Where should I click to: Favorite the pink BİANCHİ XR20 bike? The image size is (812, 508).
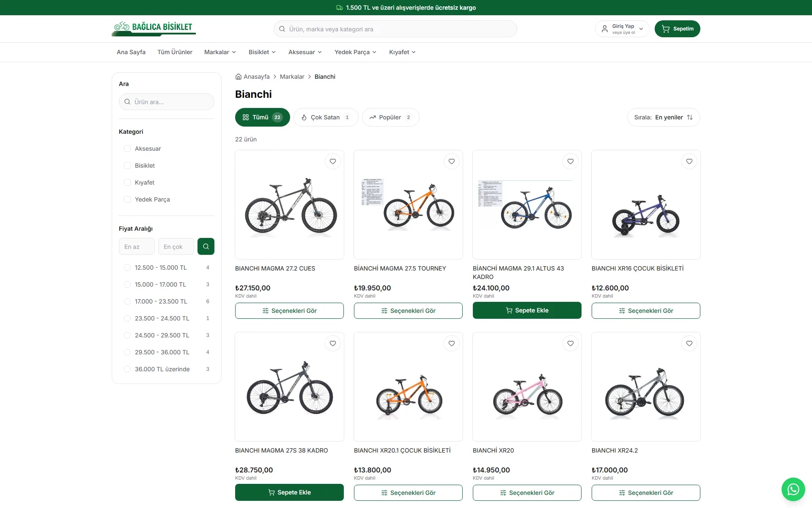(x=571, y=343)
